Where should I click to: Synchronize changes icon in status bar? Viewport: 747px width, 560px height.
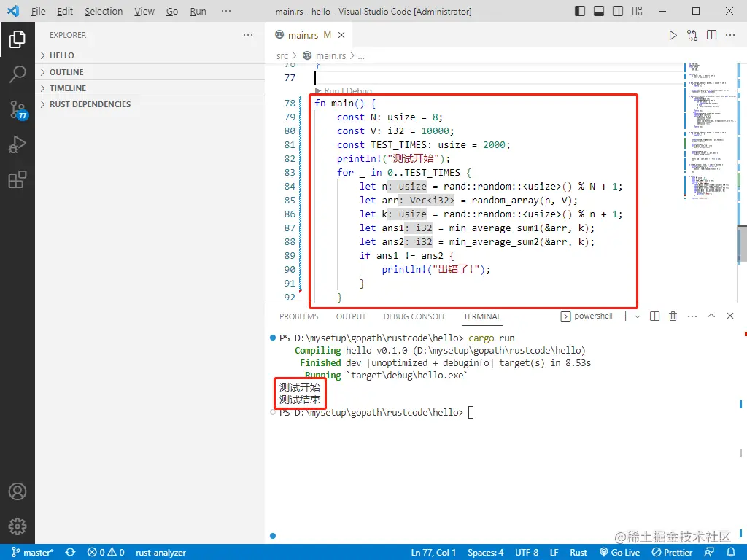[71, 553]
